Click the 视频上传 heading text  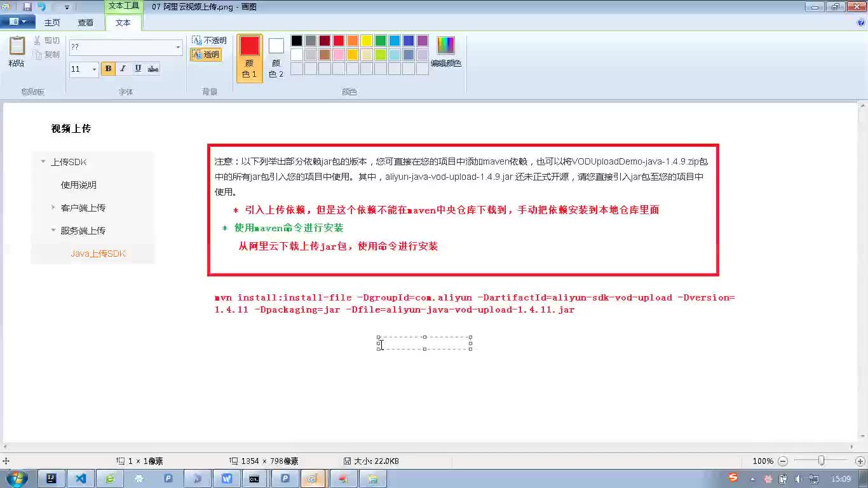coord(71,128)
